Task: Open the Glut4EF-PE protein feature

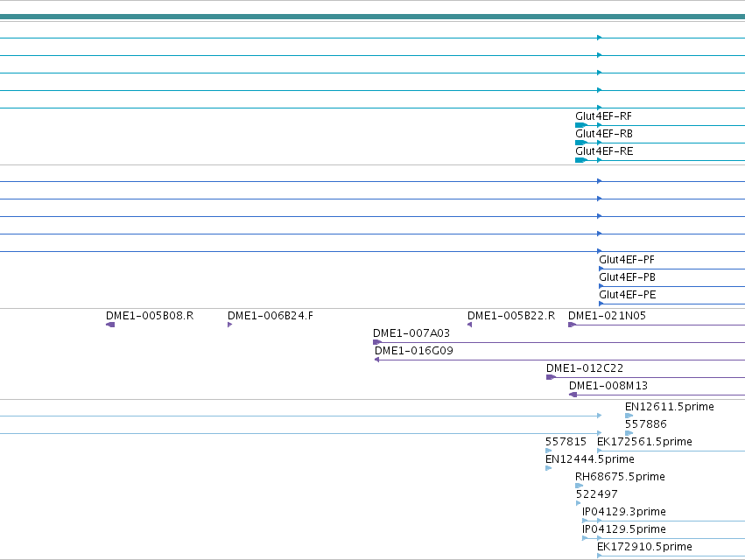Action: click(x=628, y=295)
